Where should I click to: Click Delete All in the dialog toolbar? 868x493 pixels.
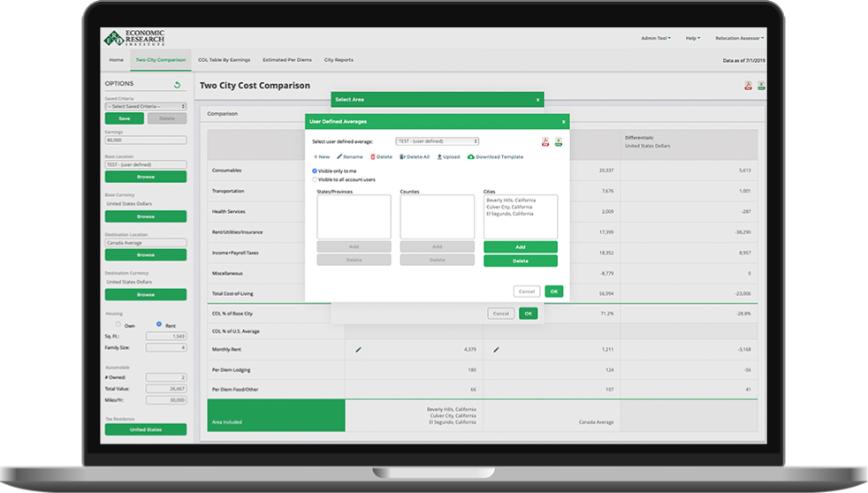pyautogui.click(x=415, y=156)
